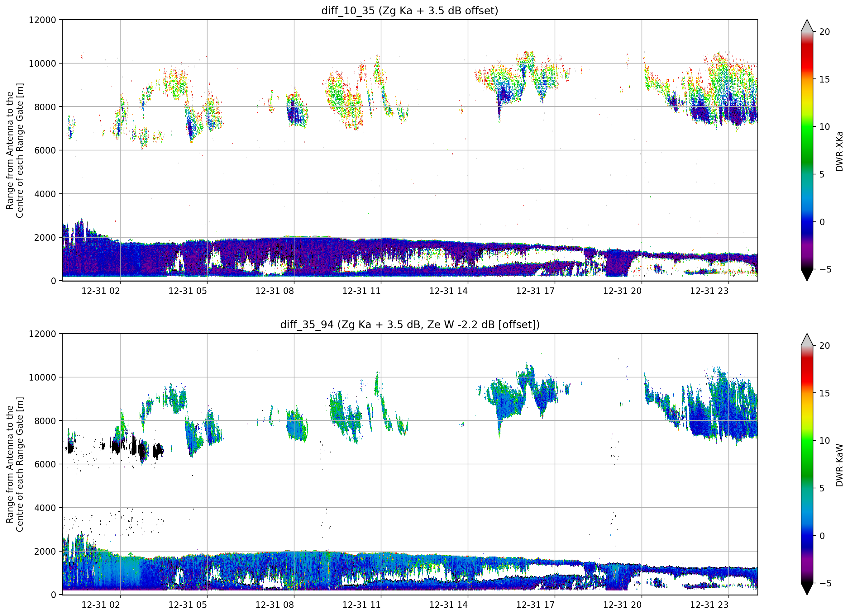The image size is (850, 616).
Task: Click the 6000 y-tick of bottom plot
Action: [45, 464]
